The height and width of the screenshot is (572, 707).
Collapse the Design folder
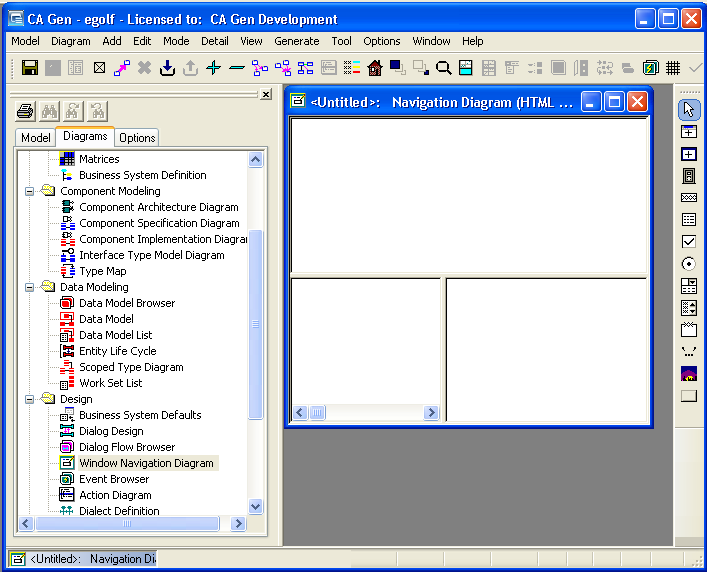point(30,399)
